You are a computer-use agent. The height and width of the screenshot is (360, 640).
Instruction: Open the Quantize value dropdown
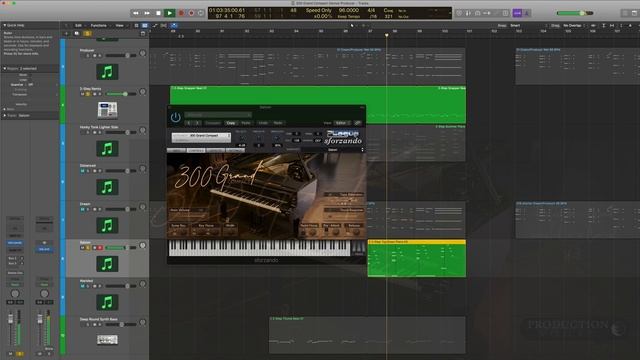click(43, 84)
